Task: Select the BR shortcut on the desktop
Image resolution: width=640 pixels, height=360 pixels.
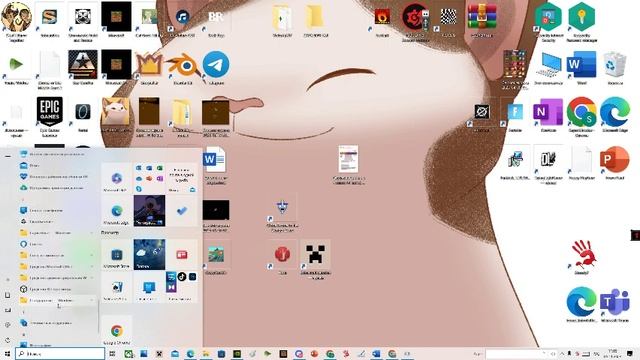Action: [216, 17]
